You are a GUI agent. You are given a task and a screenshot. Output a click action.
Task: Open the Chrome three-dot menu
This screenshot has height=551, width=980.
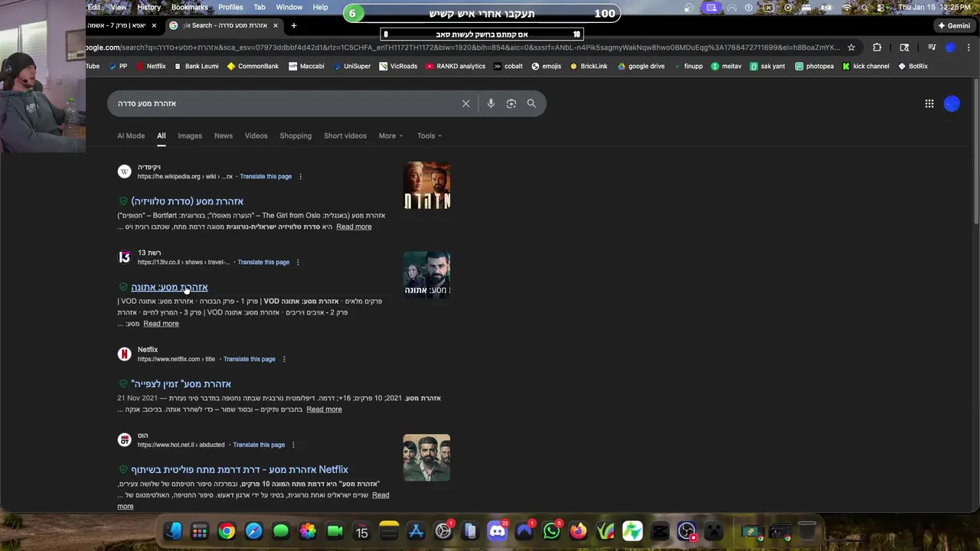coord(968,47)
